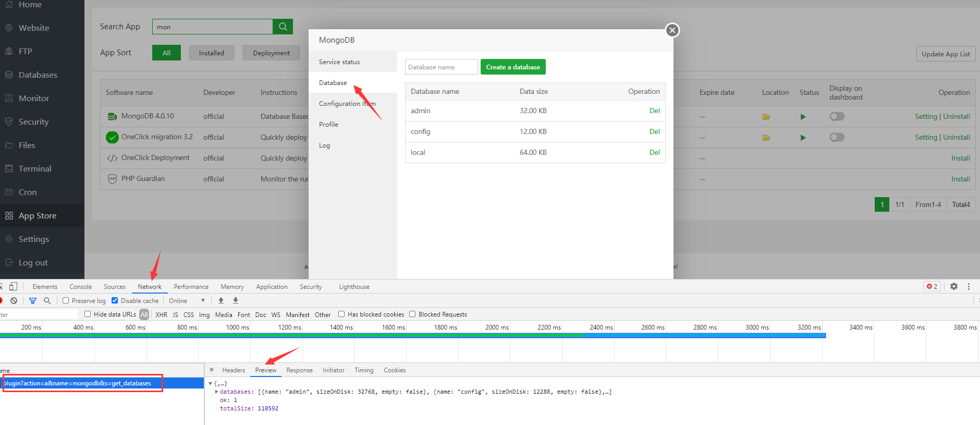Go to FTP in the sidebar
The image size is (980, 425).
(25, 51)
